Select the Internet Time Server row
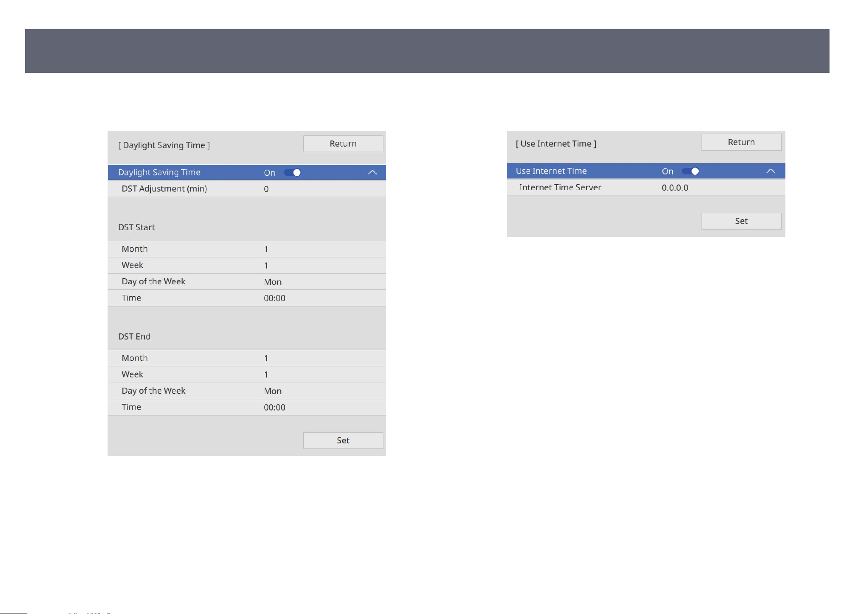The image size is (868, 614). [646, 187]
